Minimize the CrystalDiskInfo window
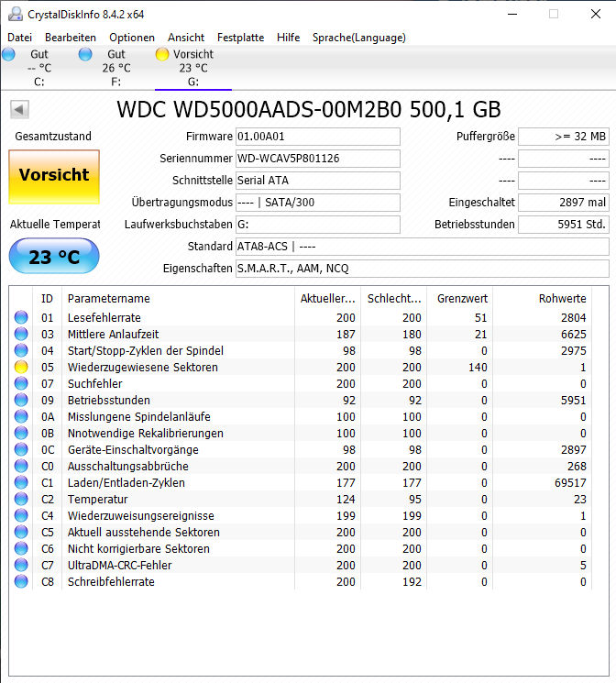This screenshot has width=616, height=683. (x=512, y=15)
